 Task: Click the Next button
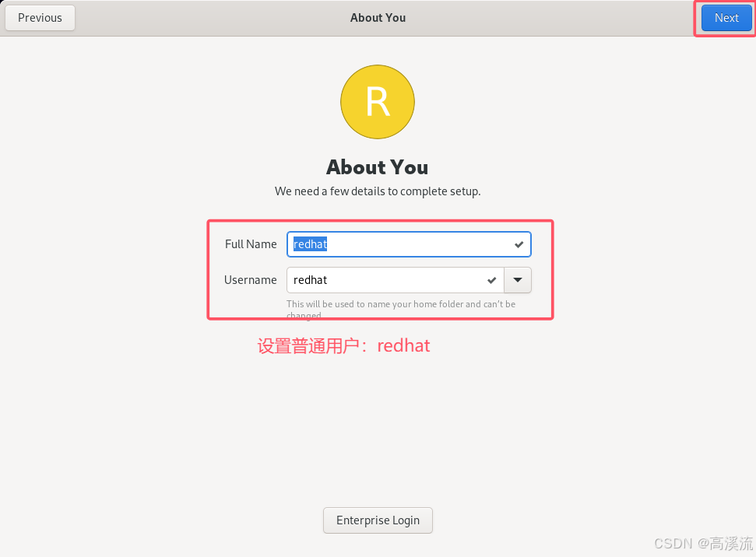[x=726, y=18]
